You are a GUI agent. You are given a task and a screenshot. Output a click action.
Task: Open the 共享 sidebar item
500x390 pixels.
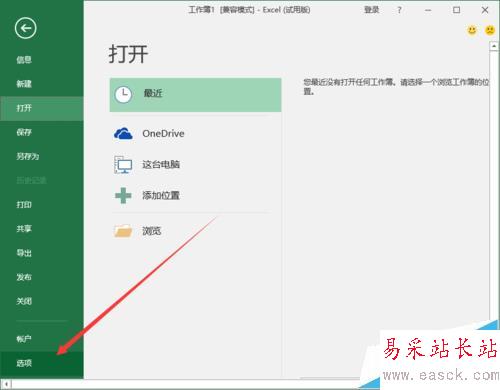(24, 228)
